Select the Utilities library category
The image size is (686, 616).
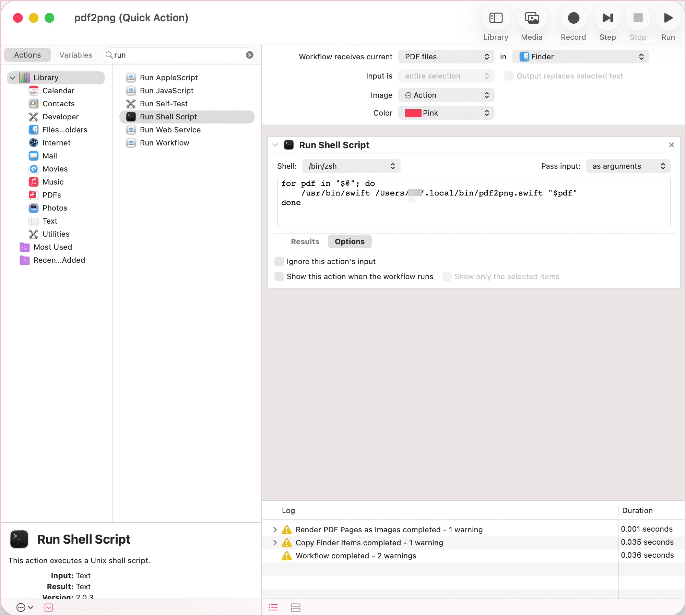pyautogui.click(x=56, y=234)
